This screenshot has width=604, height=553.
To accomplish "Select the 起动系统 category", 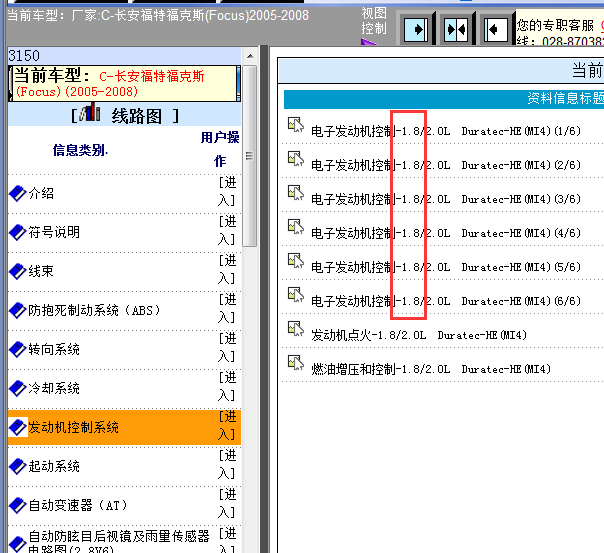I will pos(54,466).
